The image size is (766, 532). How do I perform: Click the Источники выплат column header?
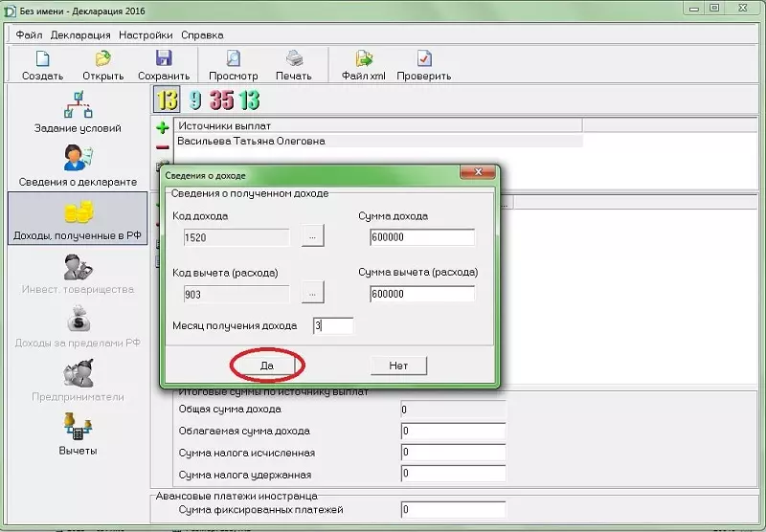tap(378, 125)
